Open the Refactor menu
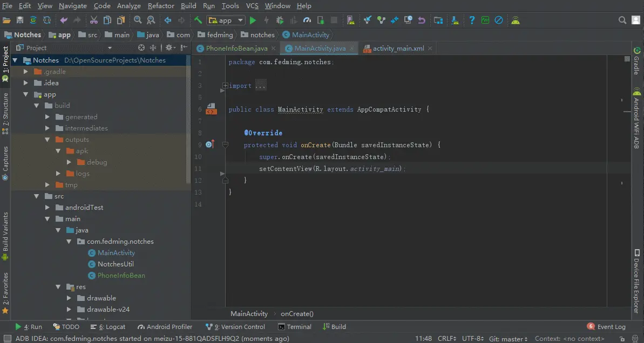The width and height of the screenshot is (644, 343). click(161, 6)
